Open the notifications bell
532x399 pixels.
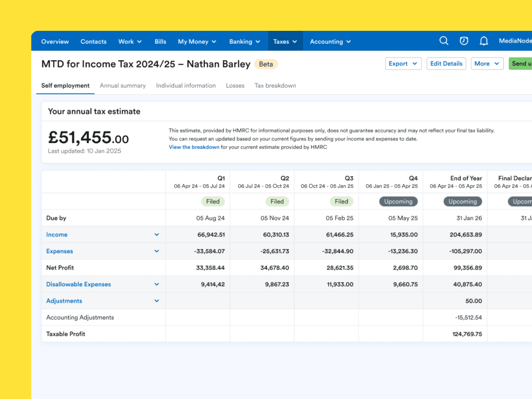(484, 40)
